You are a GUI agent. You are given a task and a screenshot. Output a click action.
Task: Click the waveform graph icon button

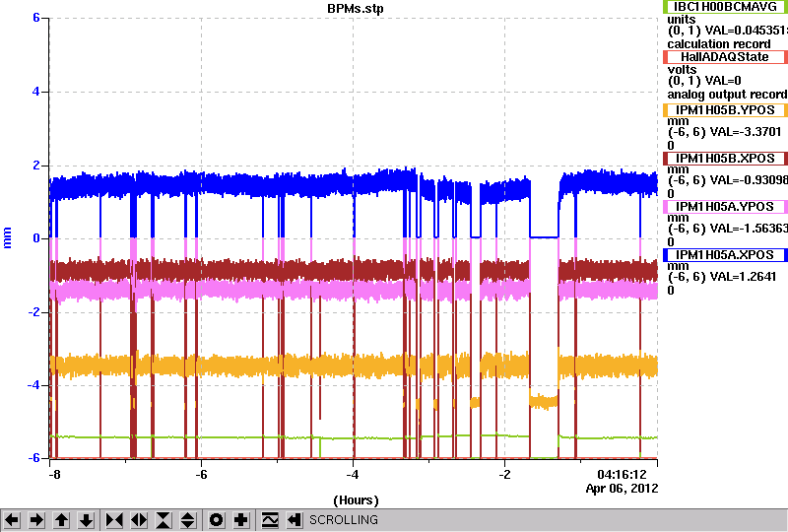269,520
